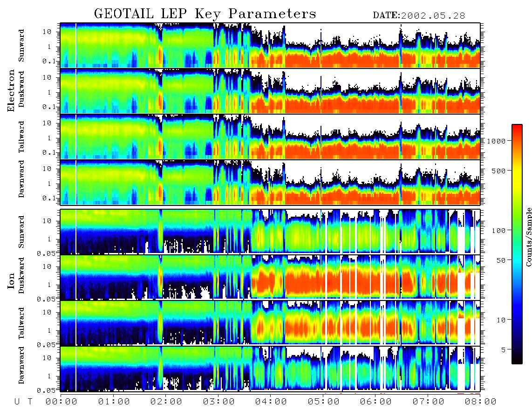
Task: Click the "07:00" time tick label
Action: 429,402
